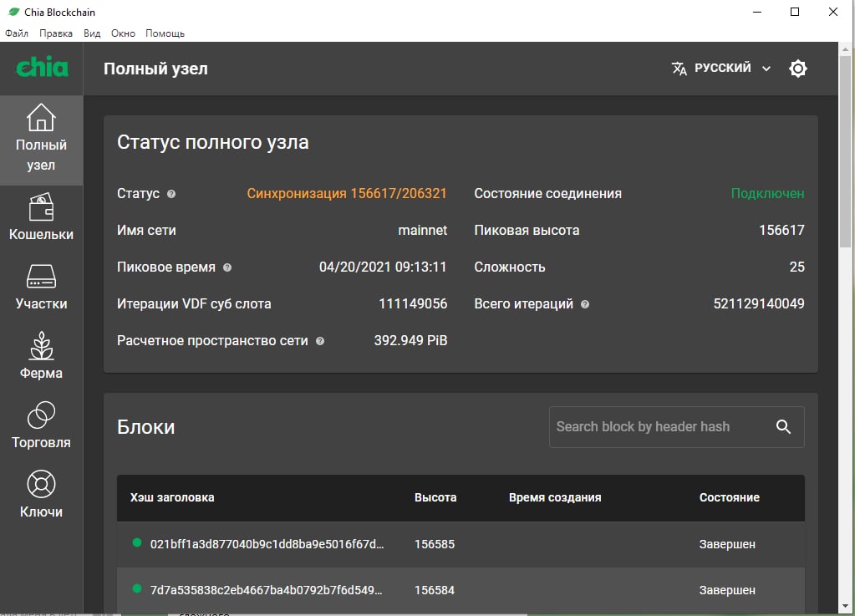Click the Высота column header
The width and height of the screenshot is (855, 616).
tap(435, 497)
